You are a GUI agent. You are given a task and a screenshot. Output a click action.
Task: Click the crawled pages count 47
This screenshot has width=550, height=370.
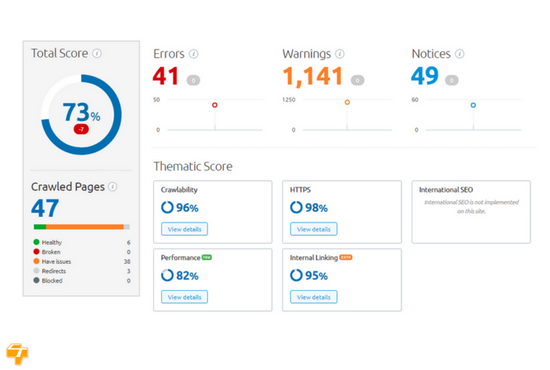pyautogui.click(x=45, y=208)
